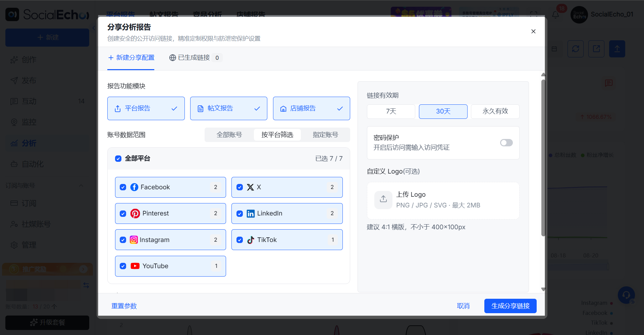644x335 pixels.
Task: Click the globe icon on 已生成链接 tab
Action: tap(172, 58)
